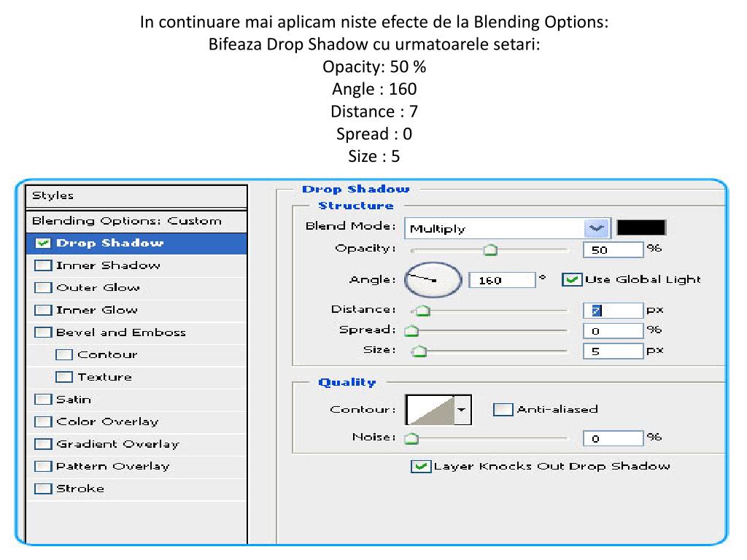The height and width of the screenshot is (560, 747).
Task: Click the Spread slider handle
Action: point(411,331)
